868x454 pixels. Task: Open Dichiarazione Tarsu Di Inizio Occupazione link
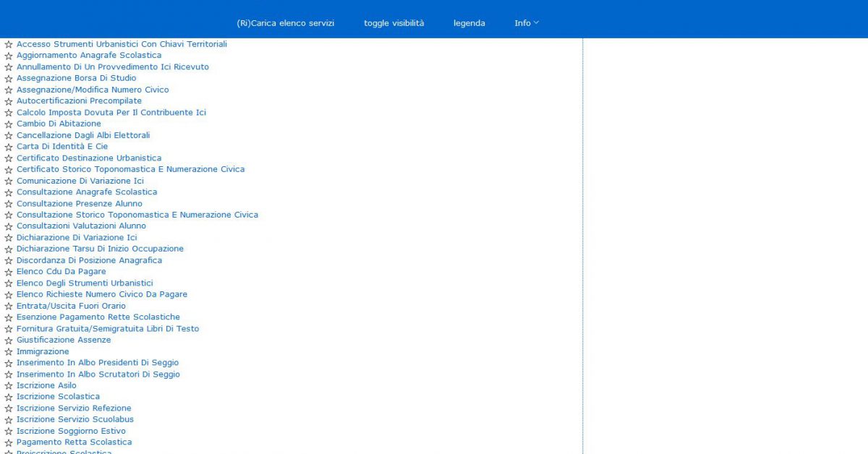pyautogui.click(x=100, y=249)
